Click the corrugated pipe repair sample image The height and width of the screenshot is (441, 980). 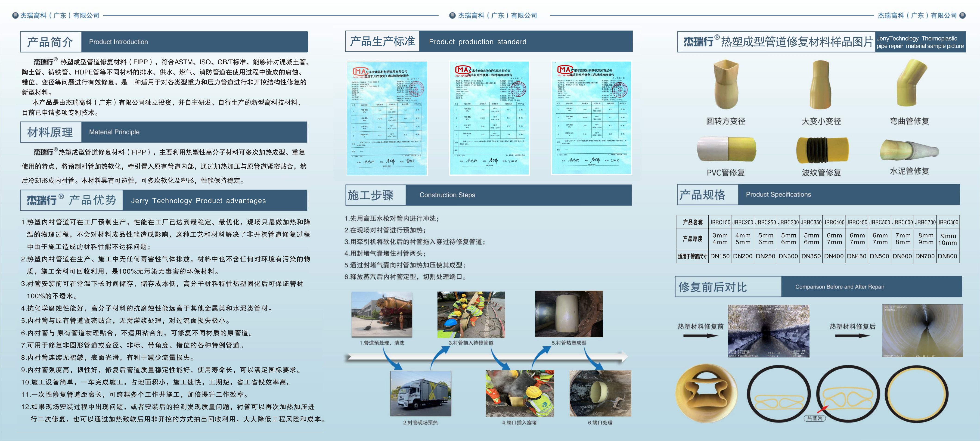(x=822, y=150)
